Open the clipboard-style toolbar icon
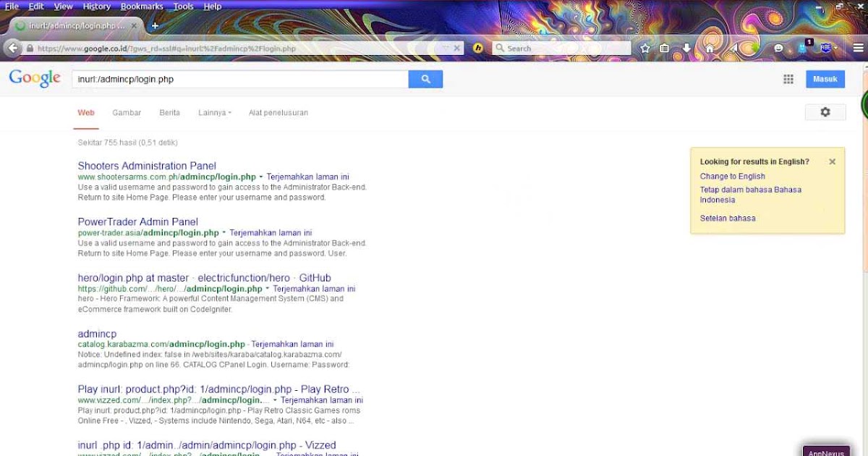868x456 pixels. coord(665,48)
